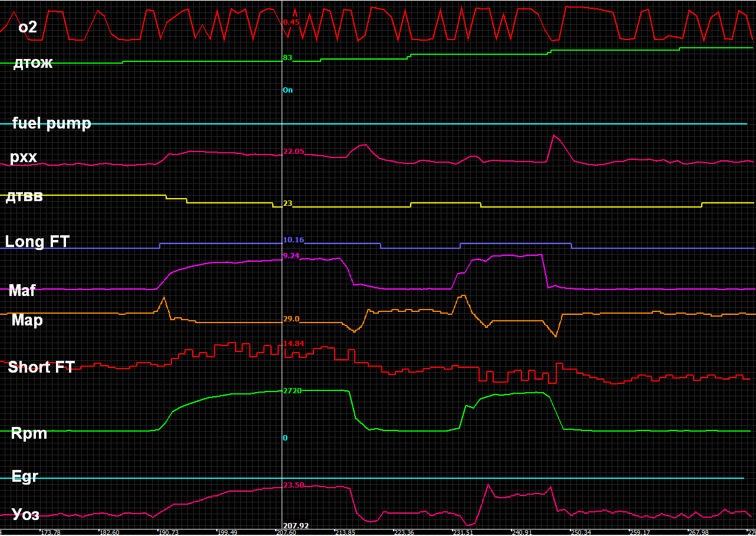
Task: Select the Long FT label
Action: (37, 242)
